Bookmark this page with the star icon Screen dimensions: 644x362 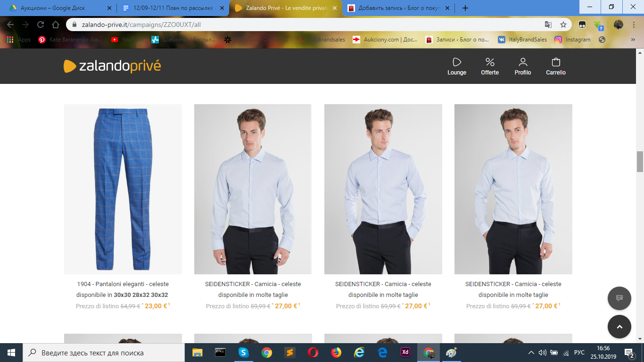pyautogui.click(x=563, y=25)
